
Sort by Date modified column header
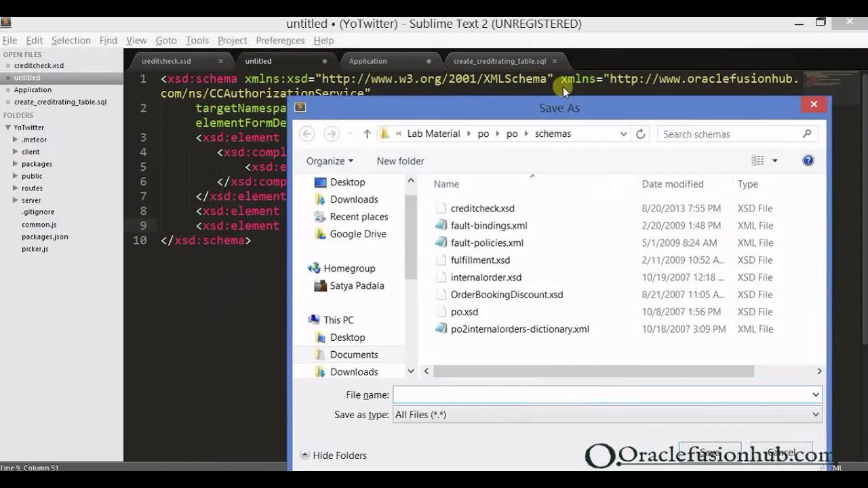[673, 184]
